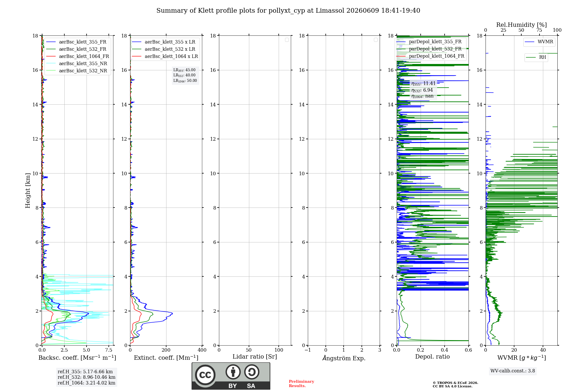577x392 pixels.
Task: Click the η355 depolarization annotation box
Action: tap(423, 90)
